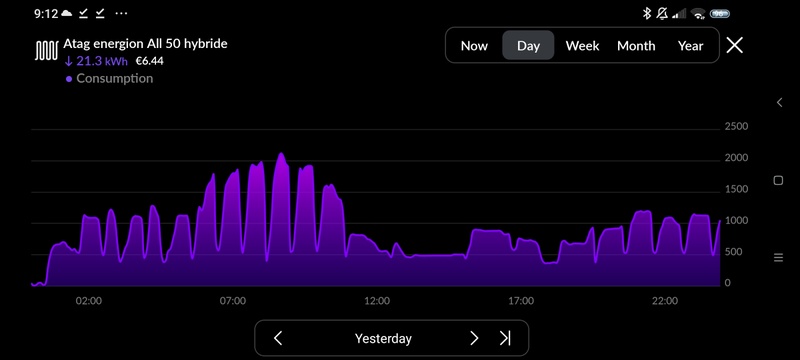Image resolution: width=800 pixels, height=360 pixels.
Task: Tap the 21.3 kWh consumption value
Action: 96,62
